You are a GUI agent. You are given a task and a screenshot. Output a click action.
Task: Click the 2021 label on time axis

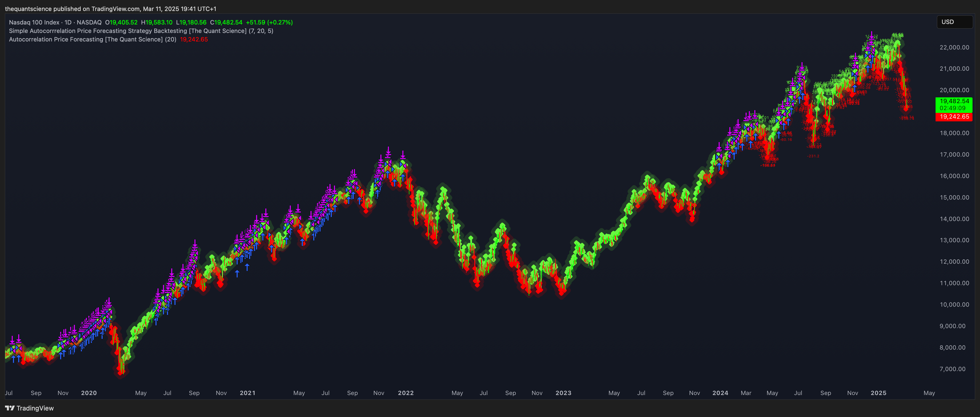[248, 393]
